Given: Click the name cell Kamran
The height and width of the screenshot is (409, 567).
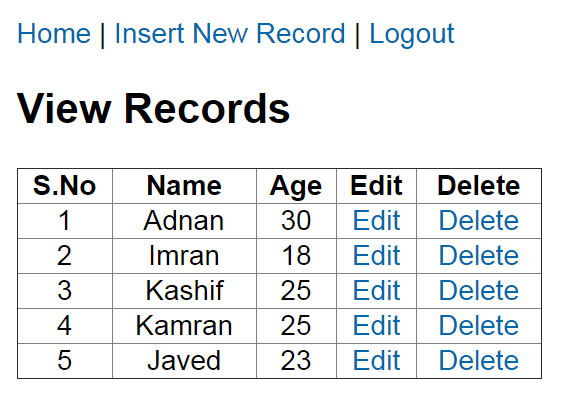Looking at the screenshot, I should 184,325.
